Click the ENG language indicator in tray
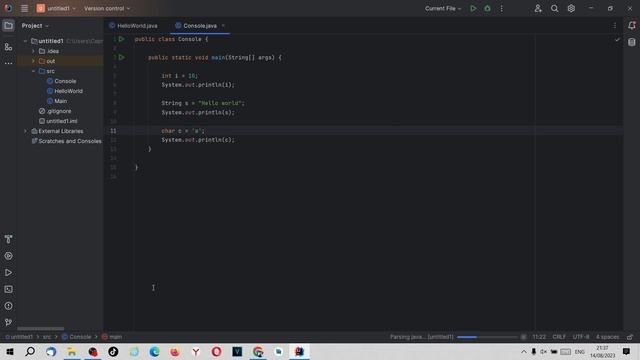 580,352
